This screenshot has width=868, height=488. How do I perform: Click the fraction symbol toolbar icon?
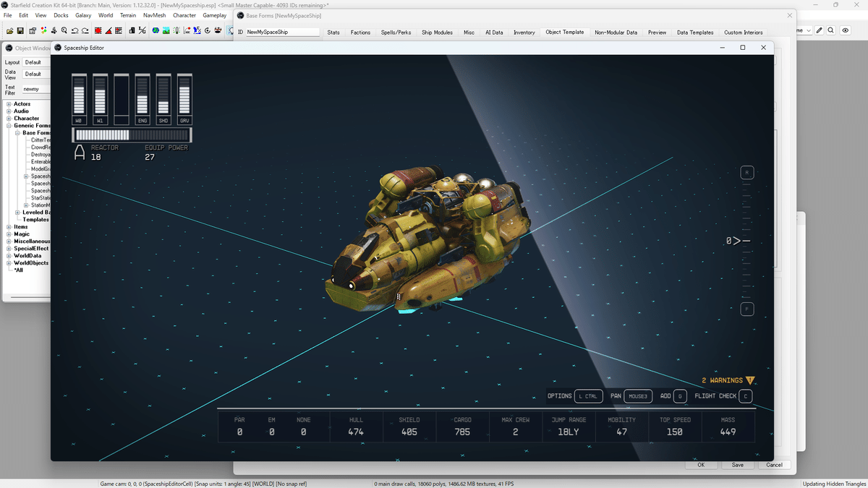point(142,30)
